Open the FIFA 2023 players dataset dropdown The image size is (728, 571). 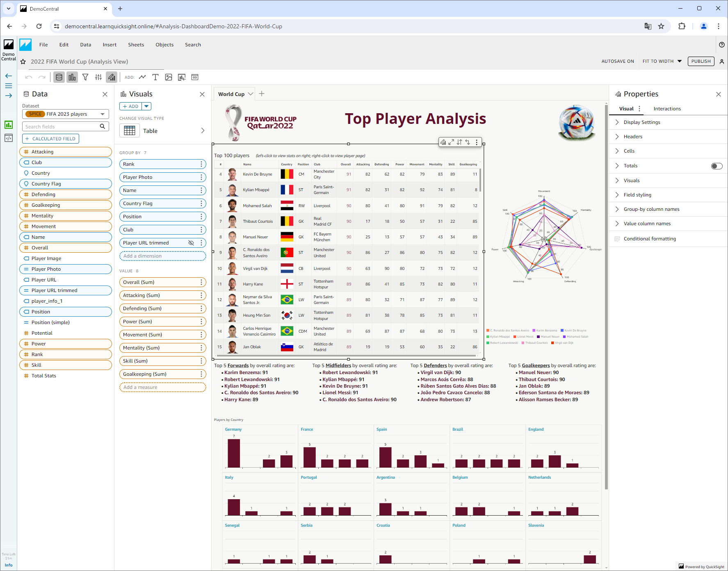(x=66, y=114)
